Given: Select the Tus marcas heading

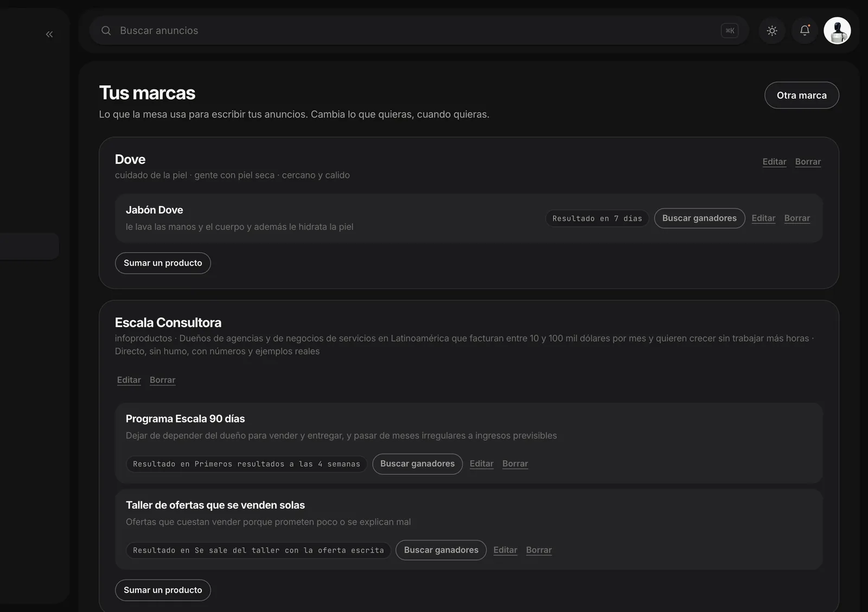Looking at the screenshot, I should pyautogui.click(x=147, y=93).
